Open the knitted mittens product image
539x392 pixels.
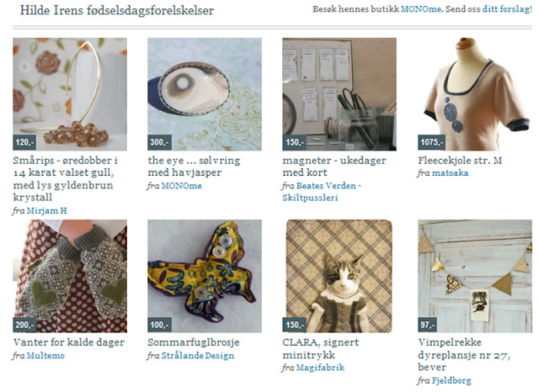pos(70,276)
